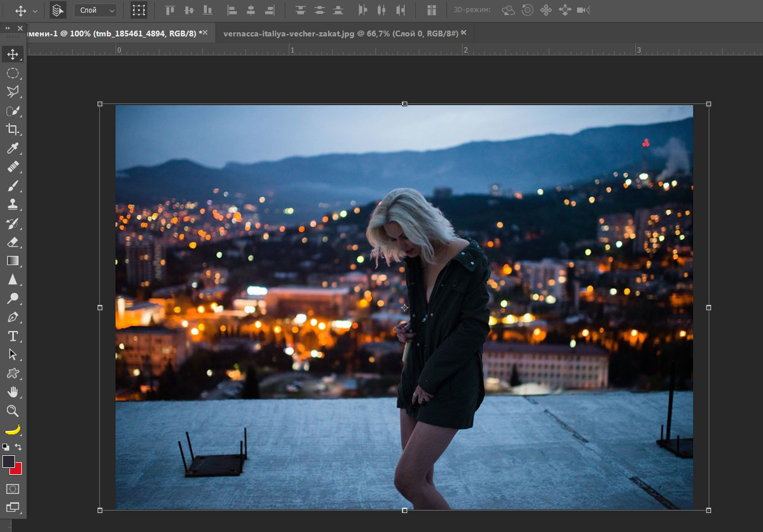Select the Type tool
763x532 pixels.
13,336
